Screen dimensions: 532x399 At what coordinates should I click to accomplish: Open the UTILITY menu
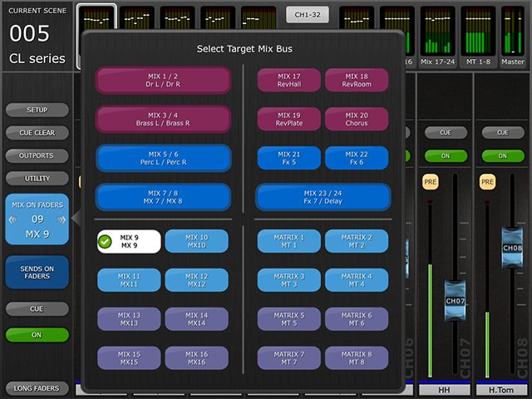(x=37, y=179)
